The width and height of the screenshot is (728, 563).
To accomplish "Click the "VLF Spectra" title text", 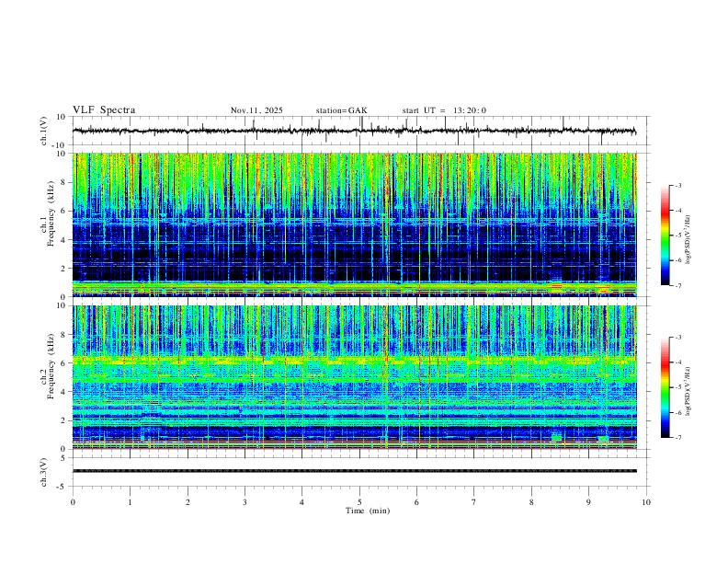I will click(104, 110).
